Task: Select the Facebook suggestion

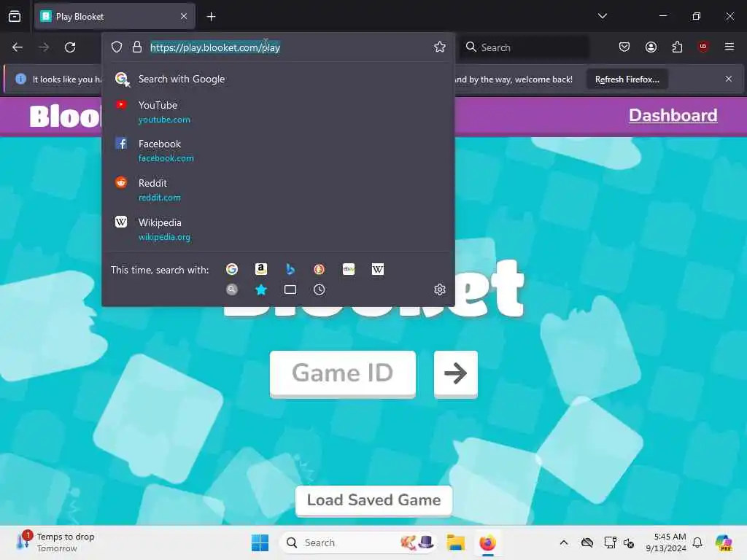Action: coord(276,150)
